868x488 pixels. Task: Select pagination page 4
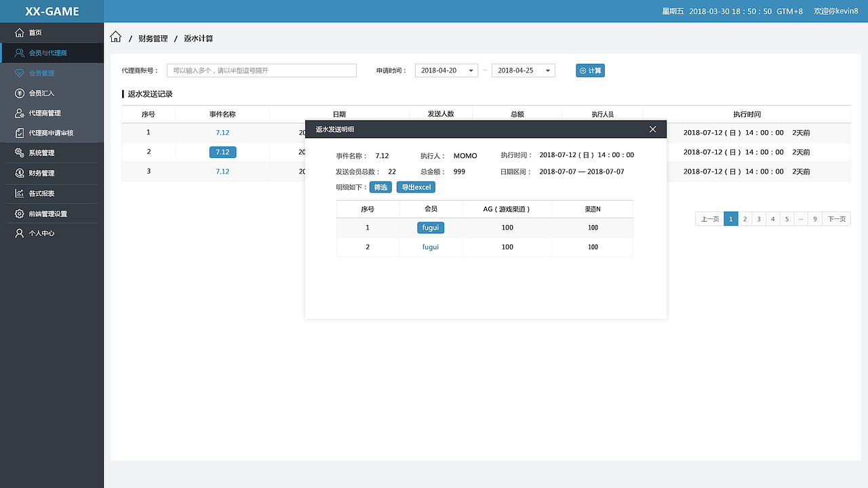pos(772,219)
